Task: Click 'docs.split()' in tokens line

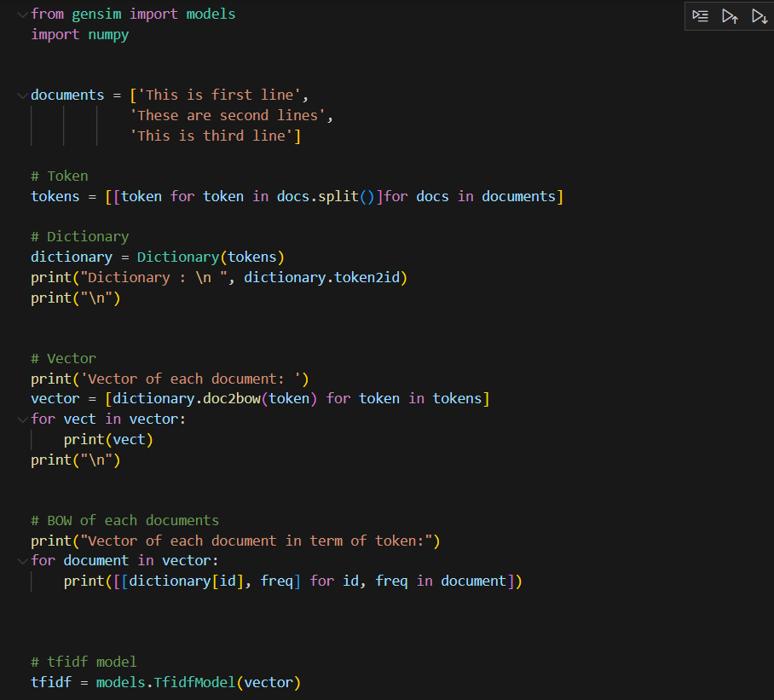Action: tap(326, 196)
